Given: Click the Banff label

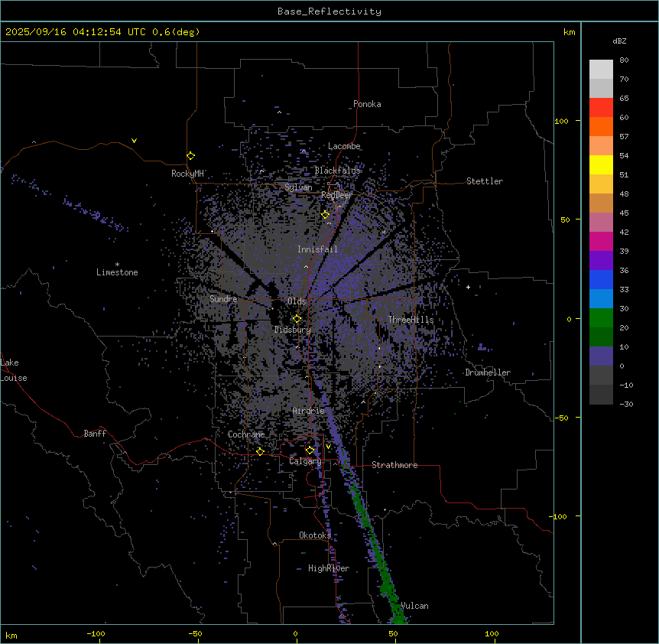Looking at the screenshot, I should 95,434.
